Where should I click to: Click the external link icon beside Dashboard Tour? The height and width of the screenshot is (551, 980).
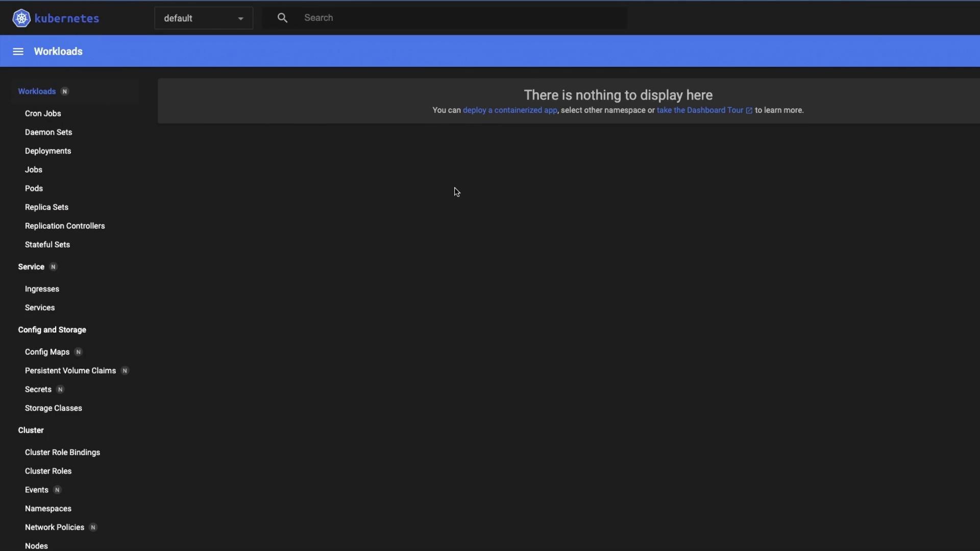click(749, 111)
